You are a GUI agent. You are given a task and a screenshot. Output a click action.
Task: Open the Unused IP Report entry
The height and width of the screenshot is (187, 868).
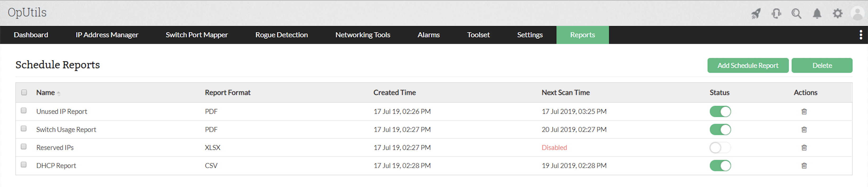(x=62, y=112)
